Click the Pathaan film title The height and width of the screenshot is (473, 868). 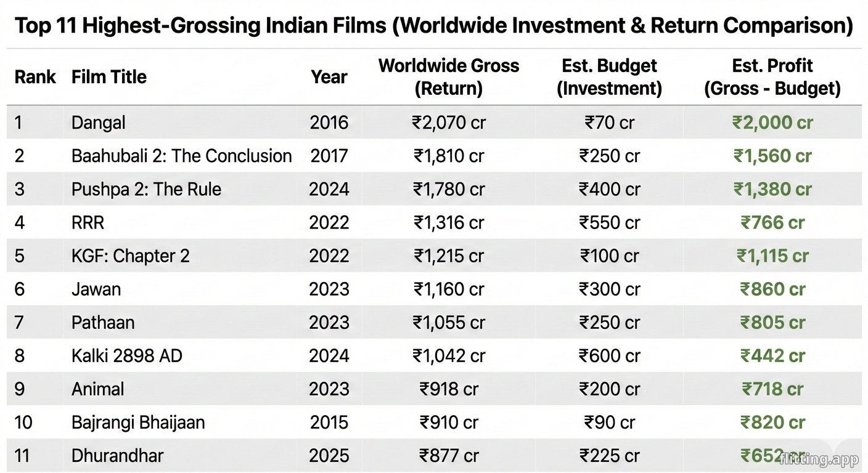(x=103, y=322)
